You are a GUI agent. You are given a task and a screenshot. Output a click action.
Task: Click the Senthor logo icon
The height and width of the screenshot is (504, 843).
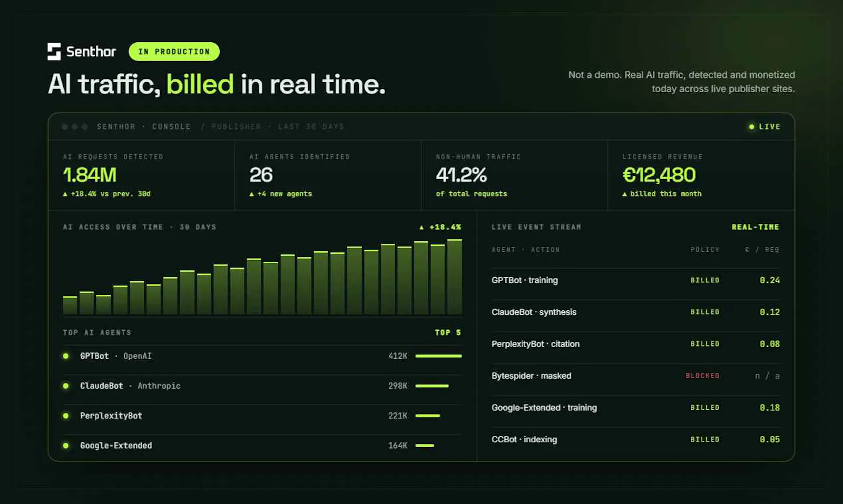54,52
